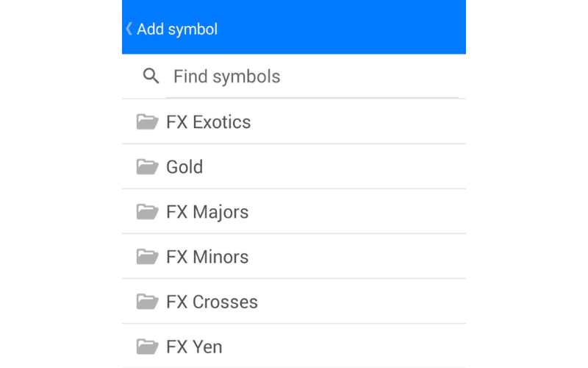Open the FX Crosses category label
This screenshot has width=588, height=368.
coord(212,301)
